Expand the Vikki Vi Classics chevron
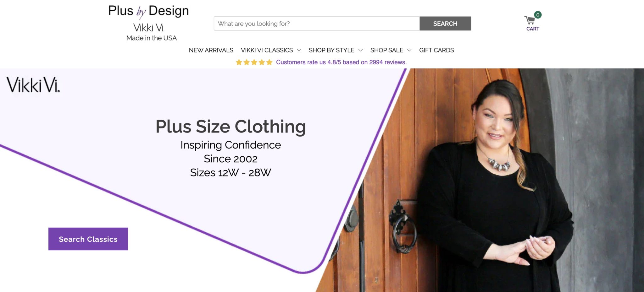The height and width of the screenshot is (292, 644). pyautogui.click(x=299, y=50)
